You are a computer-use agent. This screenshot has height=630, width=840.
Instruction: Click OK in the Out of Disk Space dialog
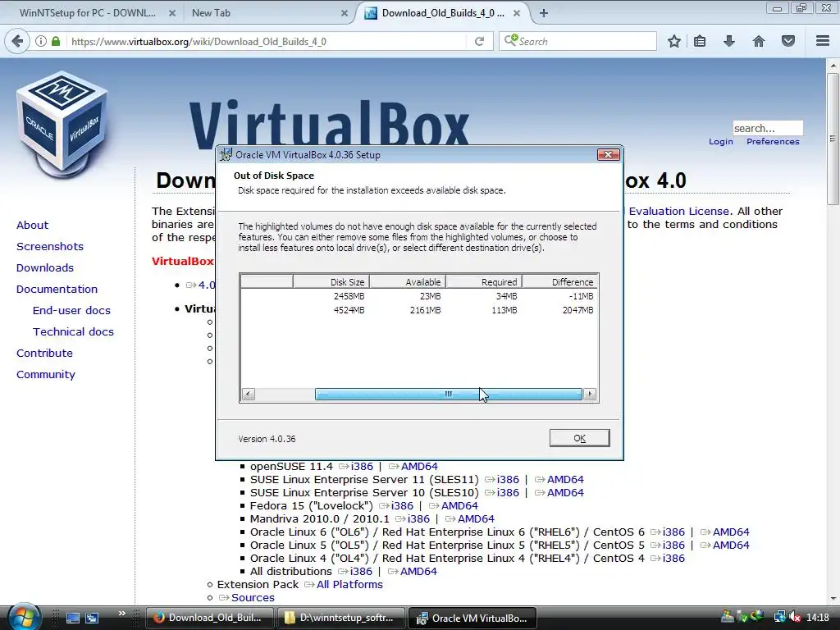579,438
